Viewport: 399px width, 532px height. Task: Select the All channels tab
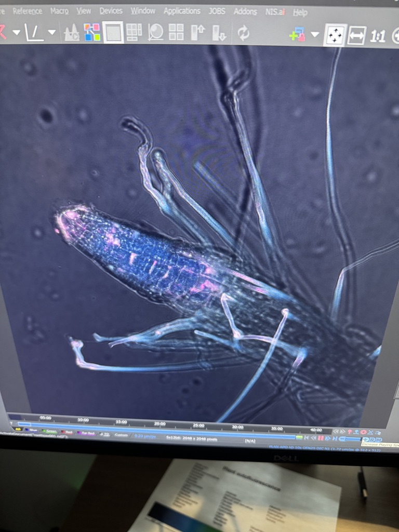pyautogui.click(x=18, y=429)
